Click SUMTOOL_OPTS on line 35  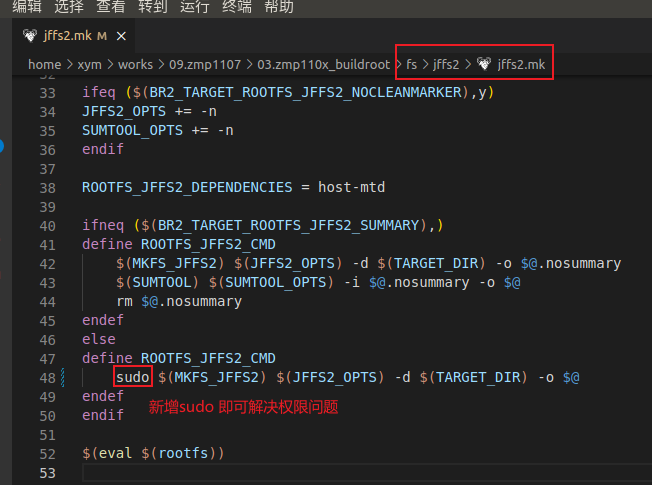[x=132, y=130]
